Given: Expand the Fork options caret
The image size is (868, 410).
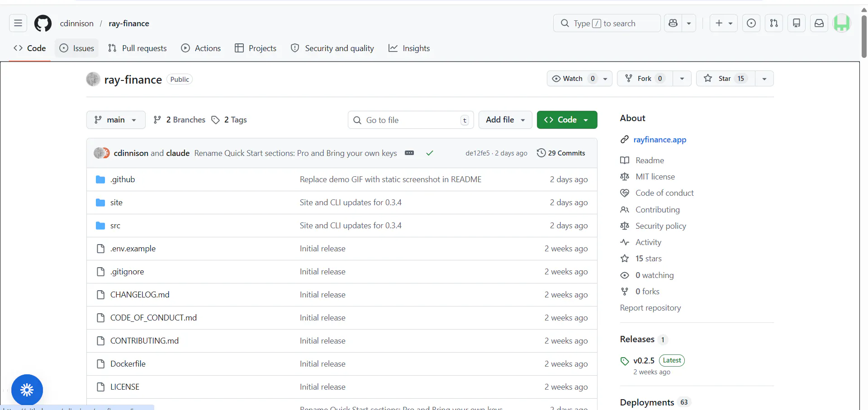Looking at the screenshot, I should click(682, 79).
